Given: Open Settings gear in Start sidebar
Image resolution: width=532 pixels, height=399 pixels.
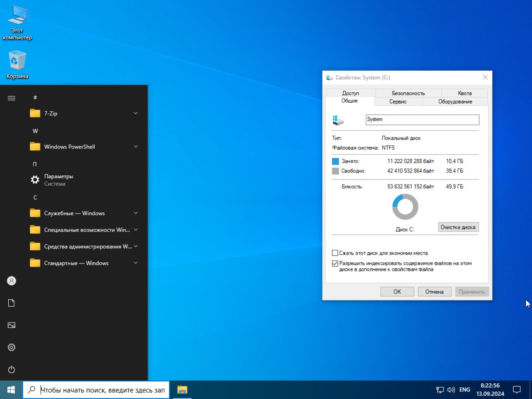Looking at the screenshot, I should click(x=12, y=347).
